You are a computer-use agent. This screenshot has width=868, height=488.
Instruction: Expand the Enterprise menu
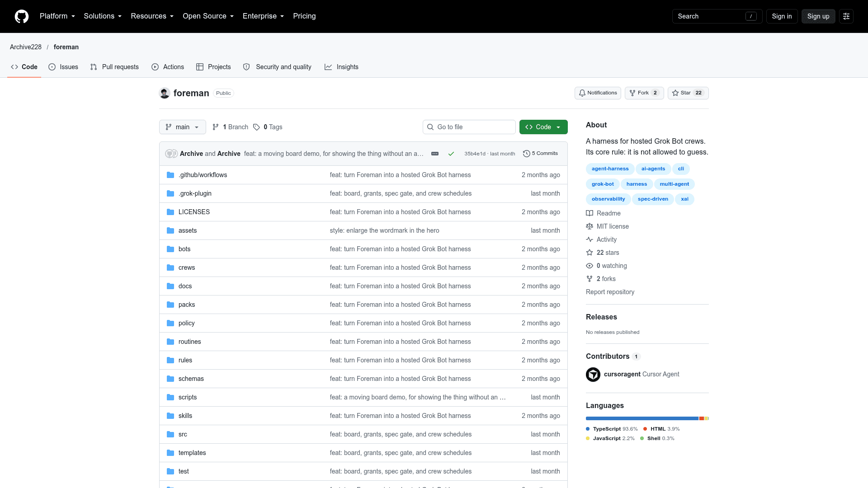264,16
